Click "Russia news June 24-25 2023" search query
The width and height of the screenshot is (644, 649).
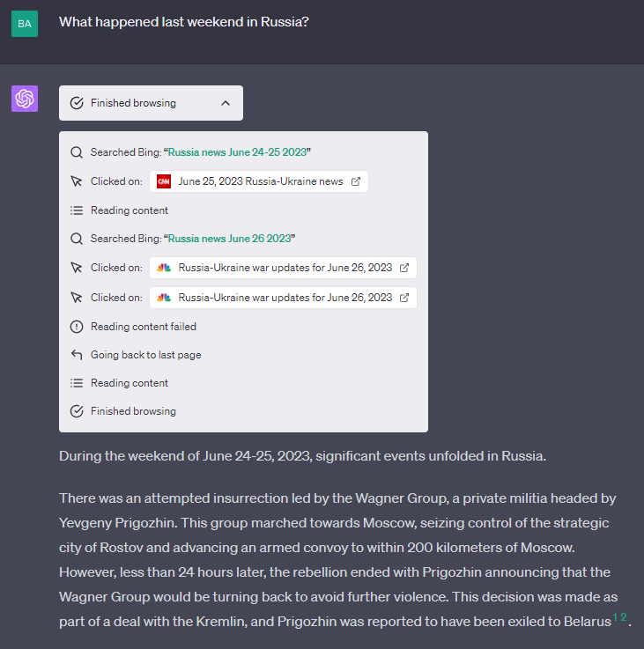click(238, 152)
